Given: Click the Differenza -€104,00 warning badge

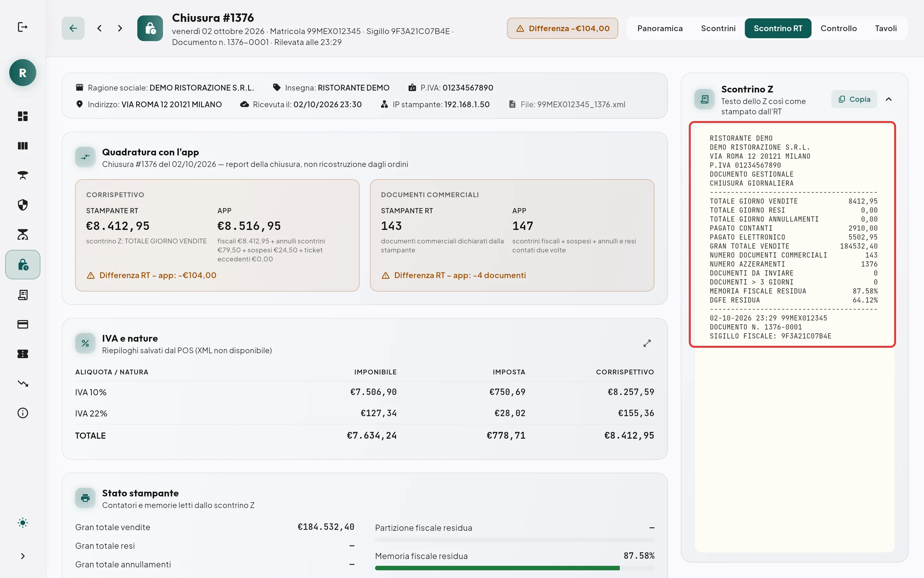Looking at the screenshot, I should [x=562, y=28].
